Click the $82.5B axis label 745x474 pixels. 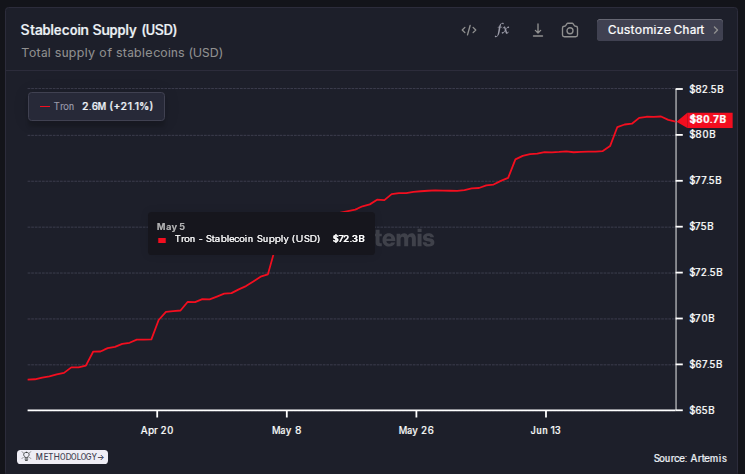[707, 89]
